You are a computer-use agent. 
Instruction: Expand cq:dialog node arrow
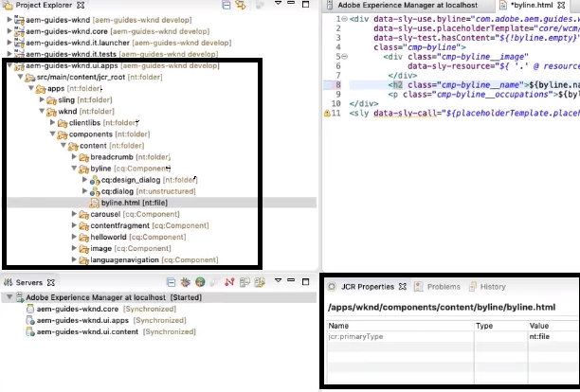84,191
